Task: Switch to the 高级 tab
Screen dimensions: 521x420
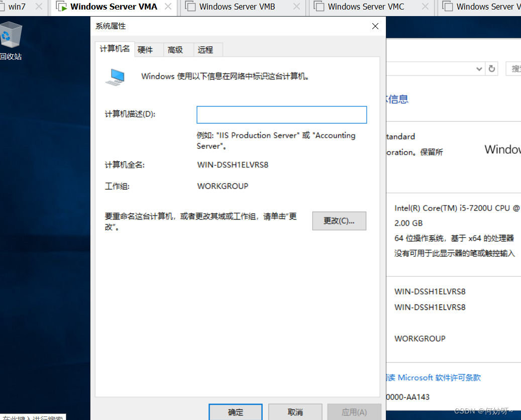Action: click(175, 50)
